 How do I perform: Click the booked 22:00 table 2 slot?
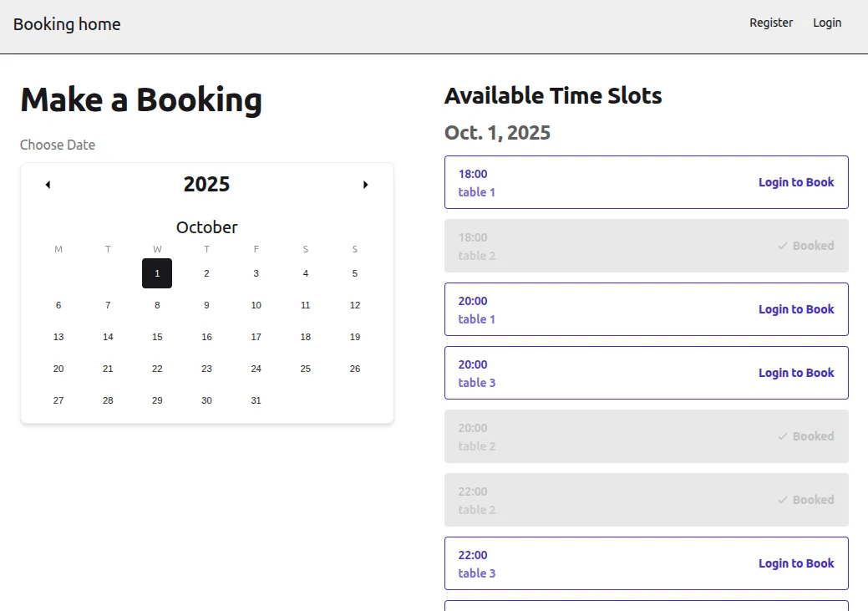[647, 499]
